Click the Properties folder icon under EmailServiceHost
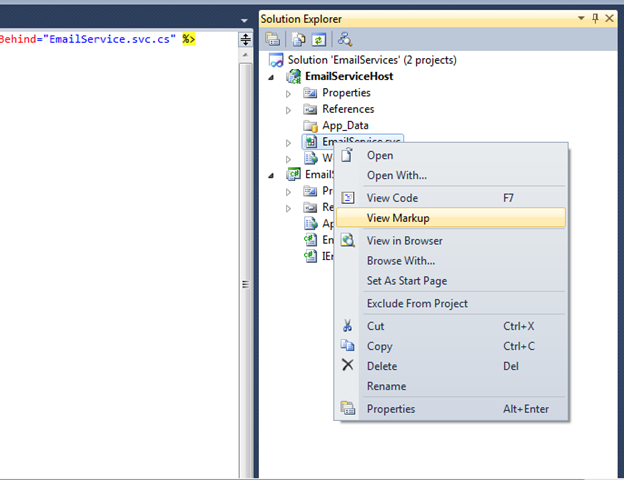The image size is (624, 480). [310, 93]
